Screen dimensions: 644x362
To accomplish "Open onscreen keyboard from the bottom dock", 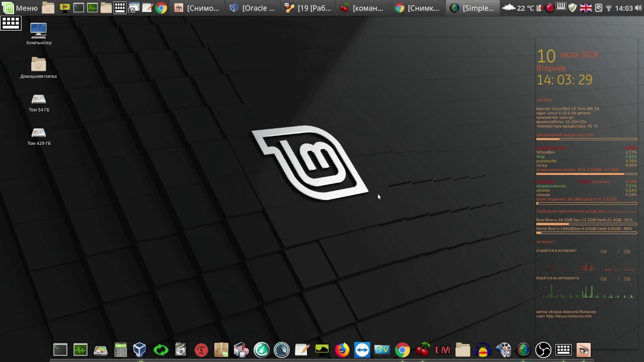I will (563, 349).
